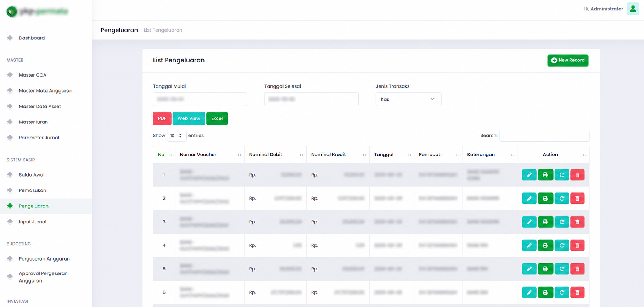Click the refresh icon in row 6

pyautogui.click(x=562, y=292)
